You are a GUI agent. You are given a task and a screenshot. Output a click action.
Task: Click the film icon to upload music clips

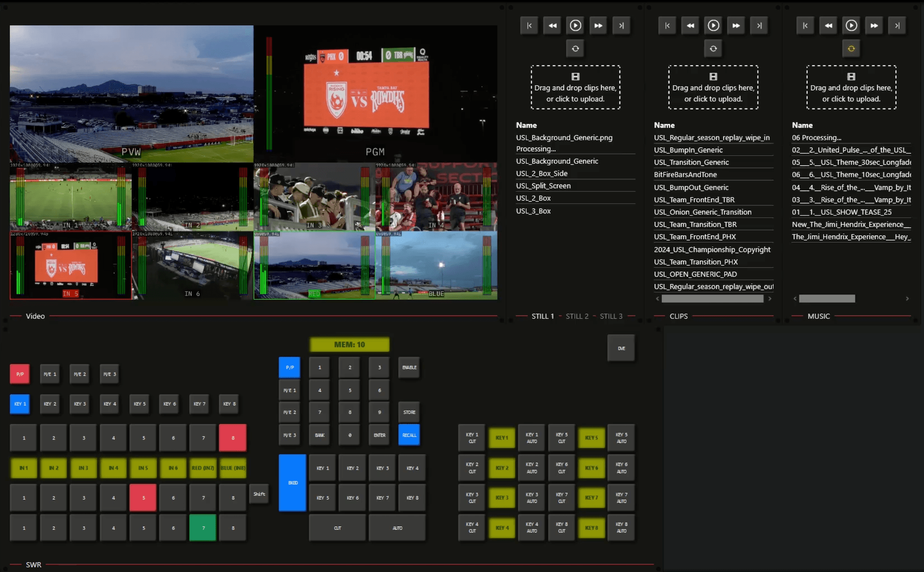coord(851,78)
